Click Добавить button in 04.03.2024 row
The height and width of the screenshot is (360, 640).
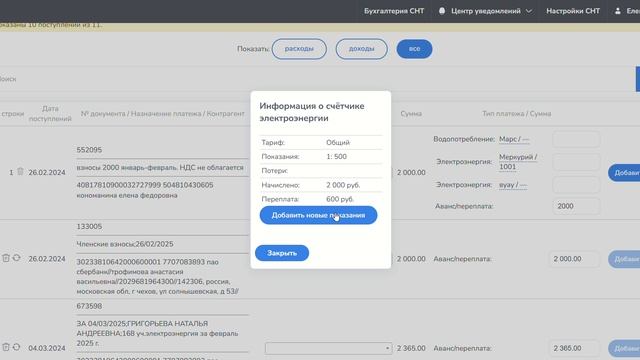[x=624, y=349]
